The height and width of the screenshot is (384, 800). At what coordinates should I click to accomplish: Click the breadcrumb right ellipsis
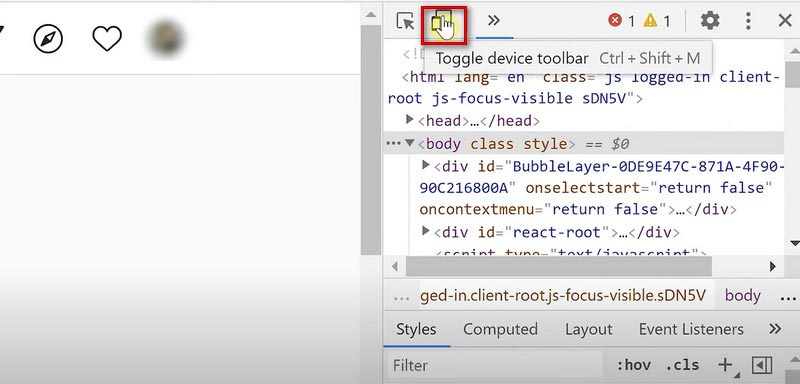click(x=788, y=298)
